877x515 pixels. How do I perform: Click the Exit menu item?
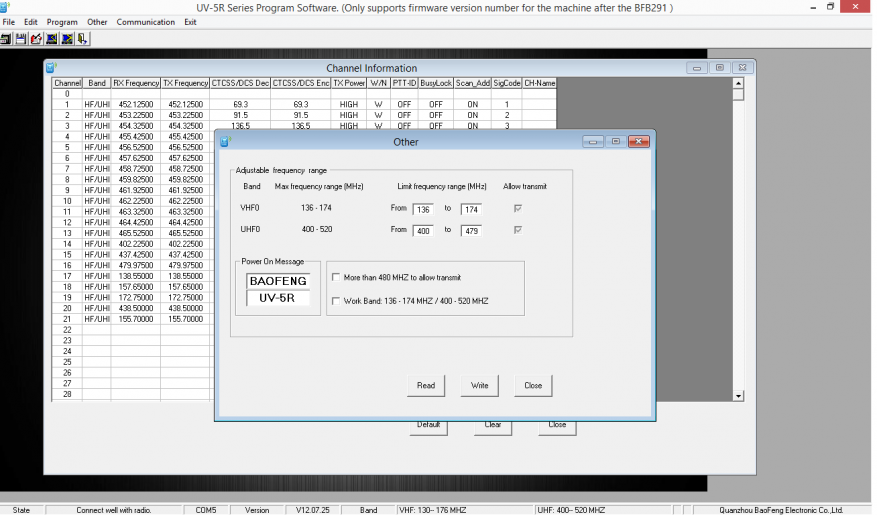click(190, 22)
